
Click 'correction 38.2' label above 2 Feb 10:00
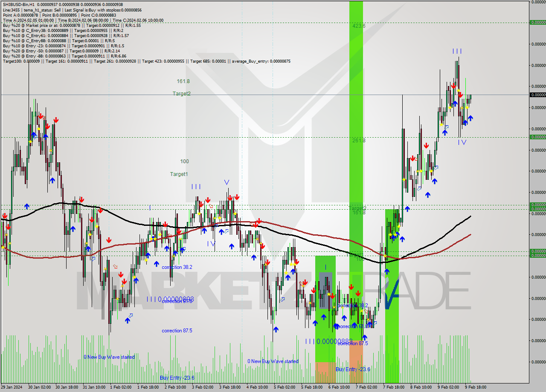click(x=177, y=267)
